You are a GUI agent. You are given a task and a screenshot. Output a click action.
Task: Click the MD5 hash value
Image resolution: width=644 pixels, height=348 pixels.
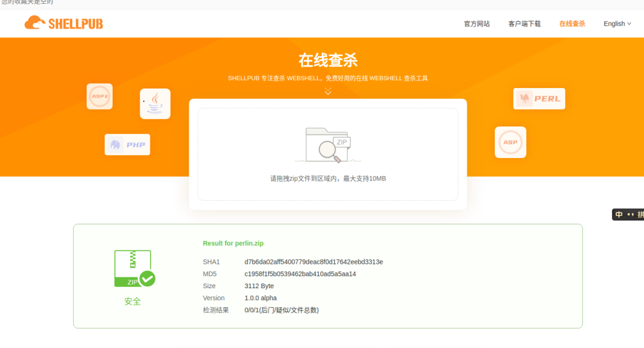[300, 274]
